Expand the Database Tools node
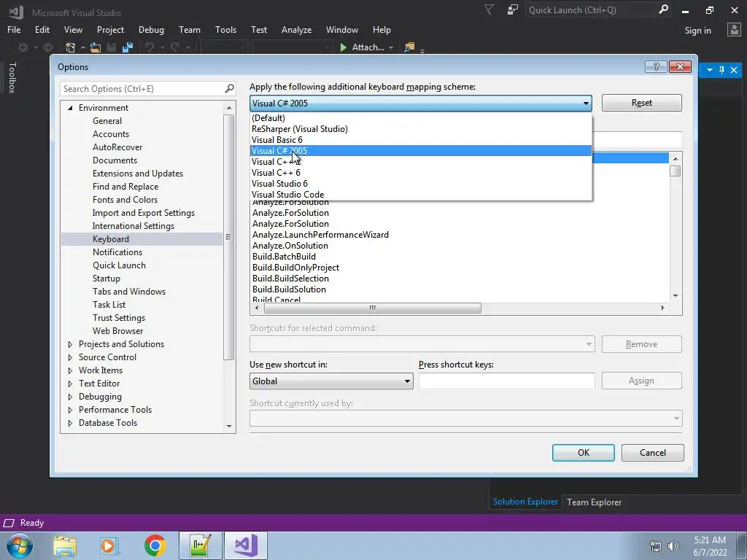This screenshot has height=560, width=747. pos(70,423)
